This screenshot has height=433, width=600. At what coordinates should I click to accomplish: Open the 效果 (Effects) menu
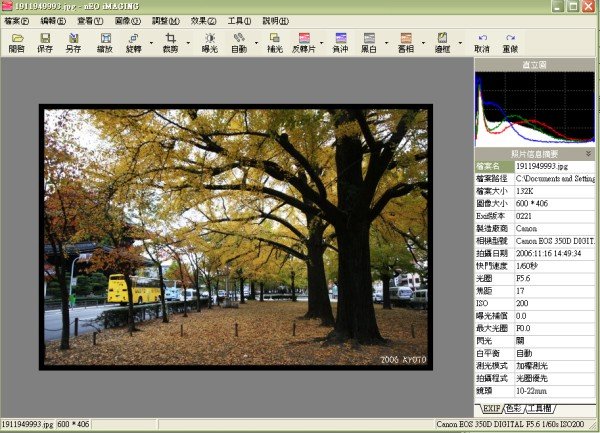point(203,21)
